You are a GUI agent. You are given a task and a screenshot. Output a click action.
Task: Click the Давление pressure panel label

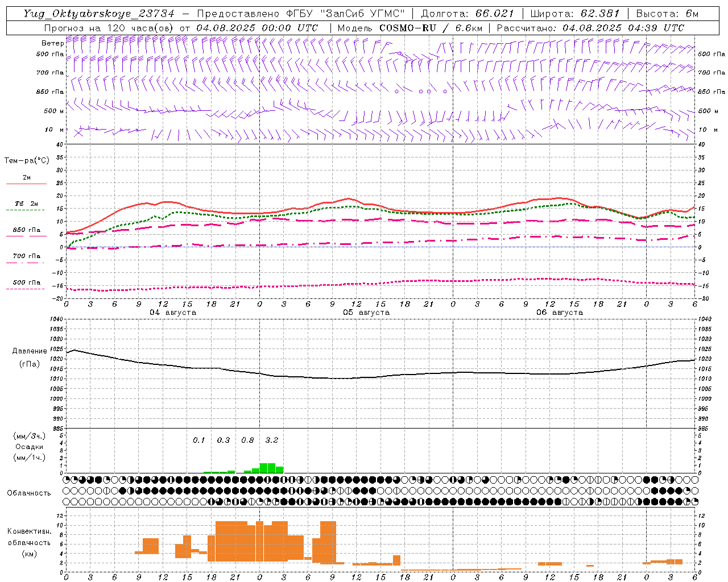click(30, 351)
